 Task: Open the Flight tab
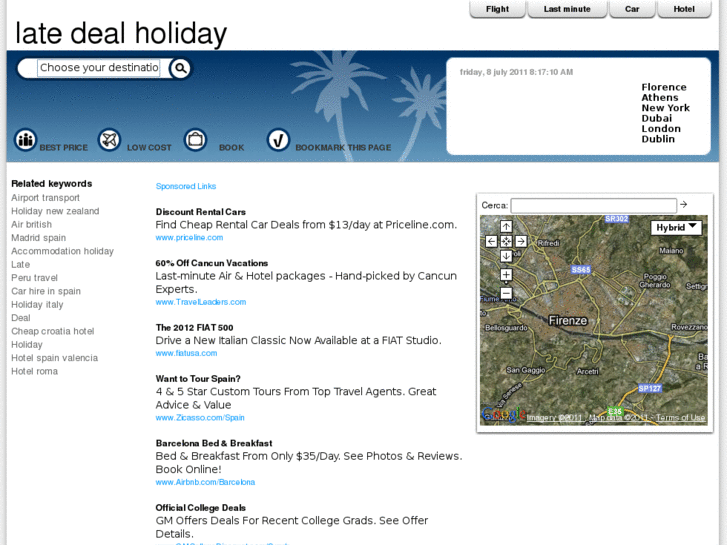coord(497,9)
